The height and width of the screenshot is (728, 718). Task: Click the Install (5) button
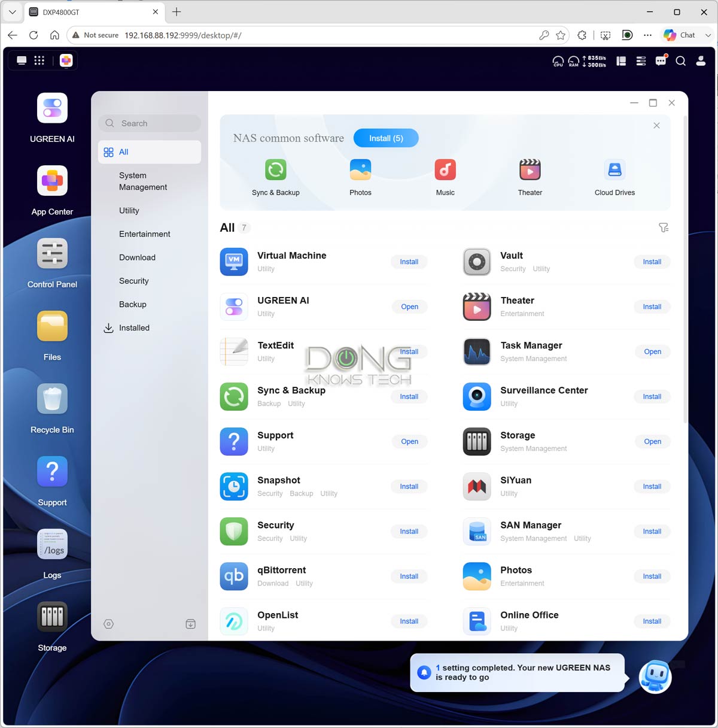click(x=386, y=138)
